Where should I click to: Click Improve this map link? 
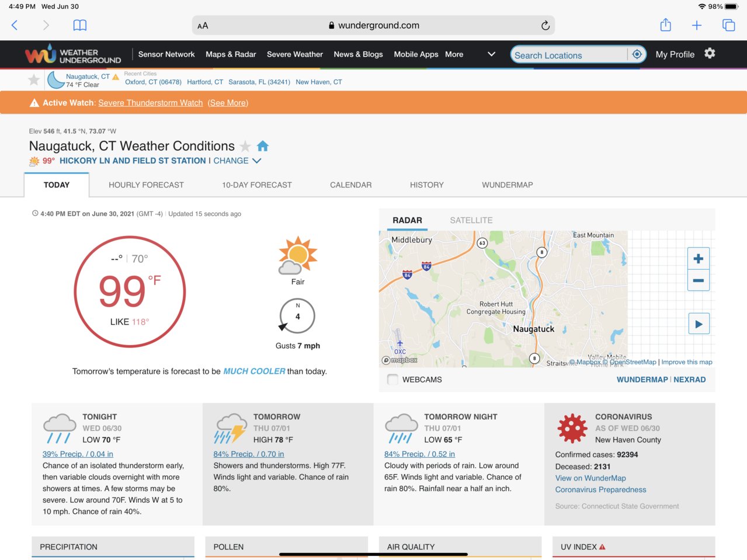point(687,362)
